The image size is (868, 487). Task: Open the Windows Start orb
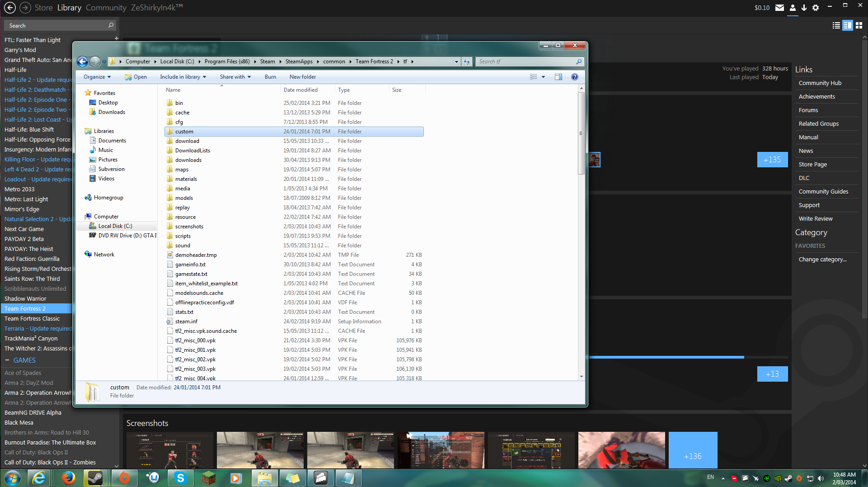click(12, 478)
